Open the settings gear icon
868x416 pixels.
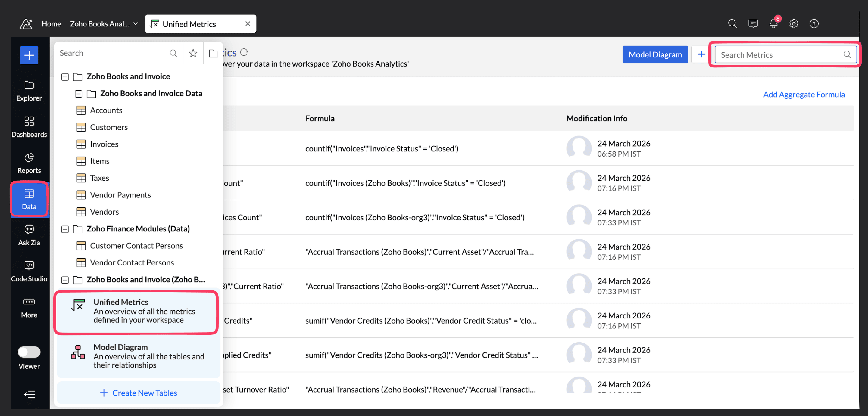[794, 23]
